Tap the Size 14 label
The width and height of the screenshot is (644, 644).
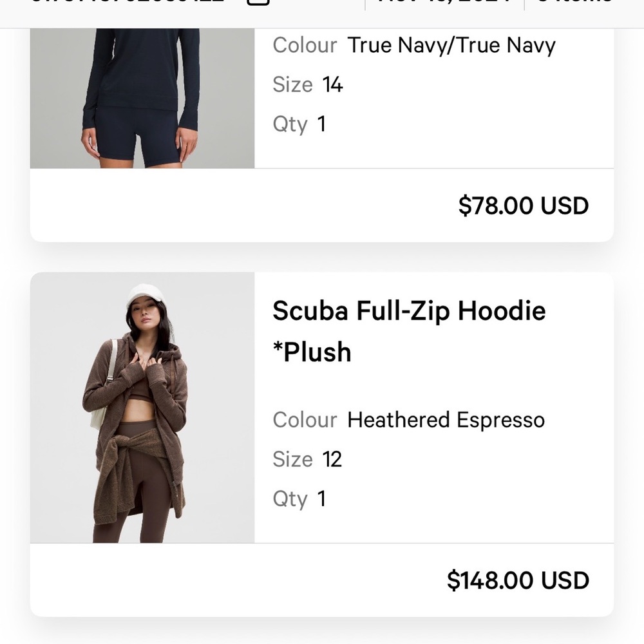(x=308, y=84)
